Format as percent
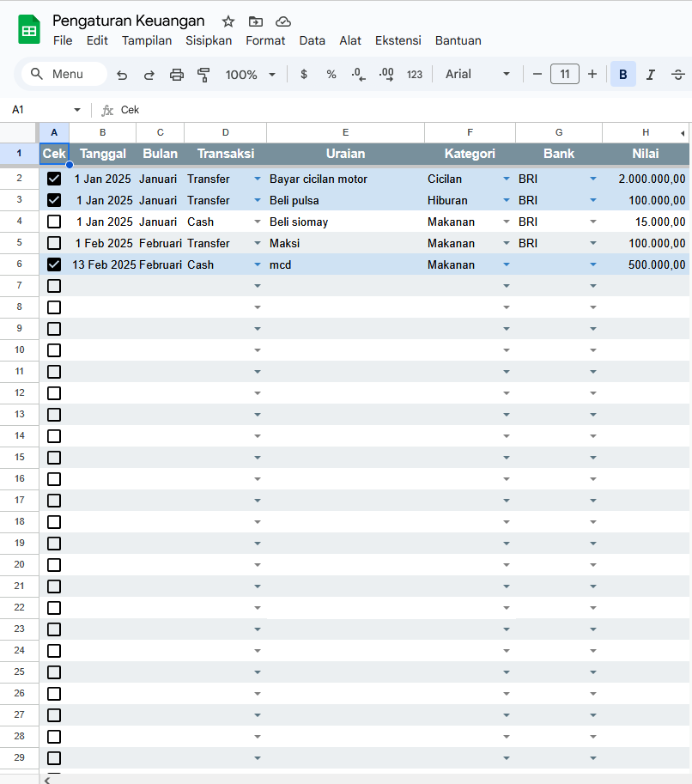 [331, 75]
